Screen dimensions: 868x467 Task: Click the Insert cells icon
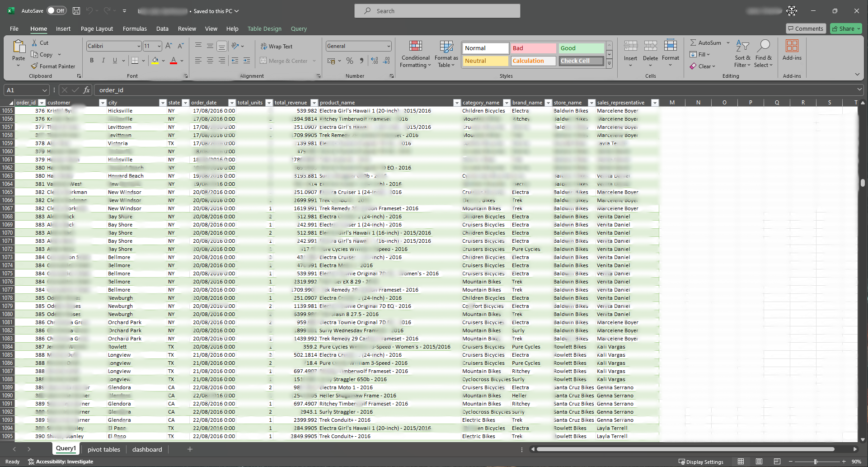pyautogui.click(x=630, y=46)
